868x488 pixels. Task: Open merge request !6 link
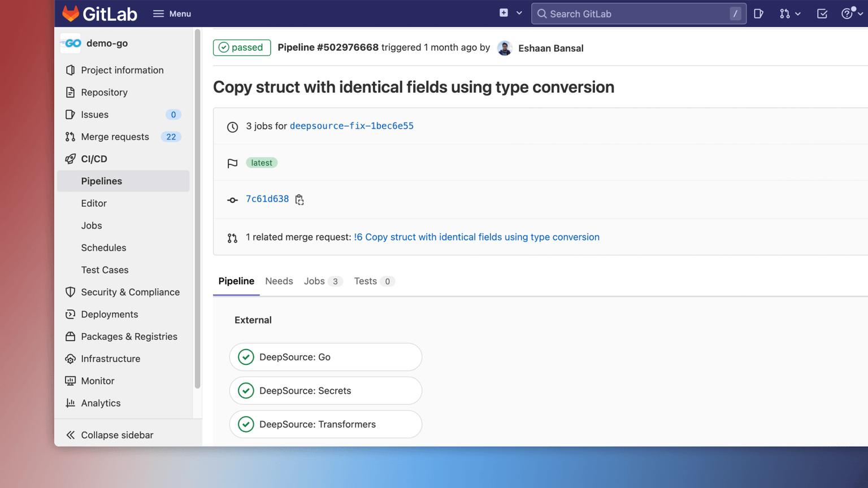pyautogui.click(x=476, y=237)
